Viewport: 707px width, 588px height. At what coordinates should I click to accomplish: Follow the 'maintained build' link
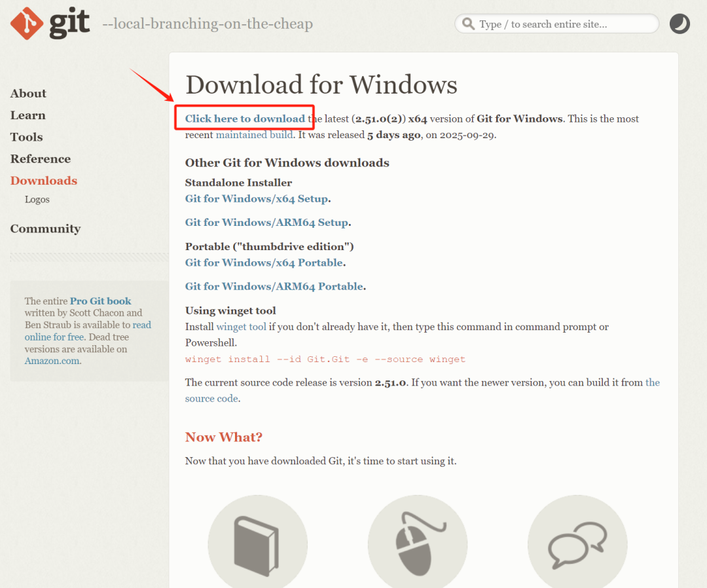click(255, 135)
